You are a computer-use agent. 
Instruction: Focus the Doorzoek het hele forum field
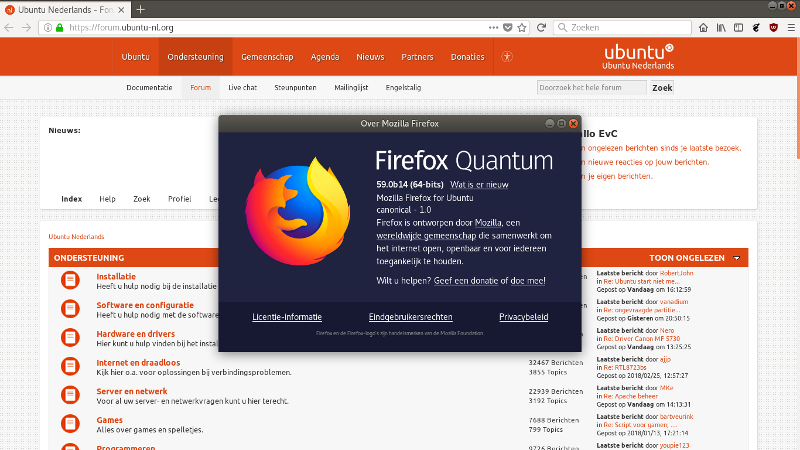pos(591,88)
